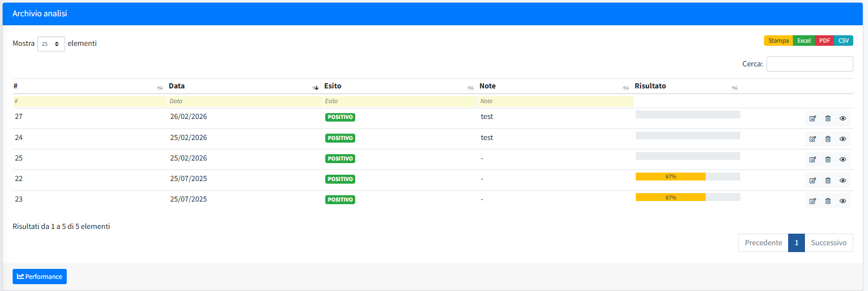Delete analysis record number 22
The width and height of the screenshot is (868, 291).
[x=828, y=180]
